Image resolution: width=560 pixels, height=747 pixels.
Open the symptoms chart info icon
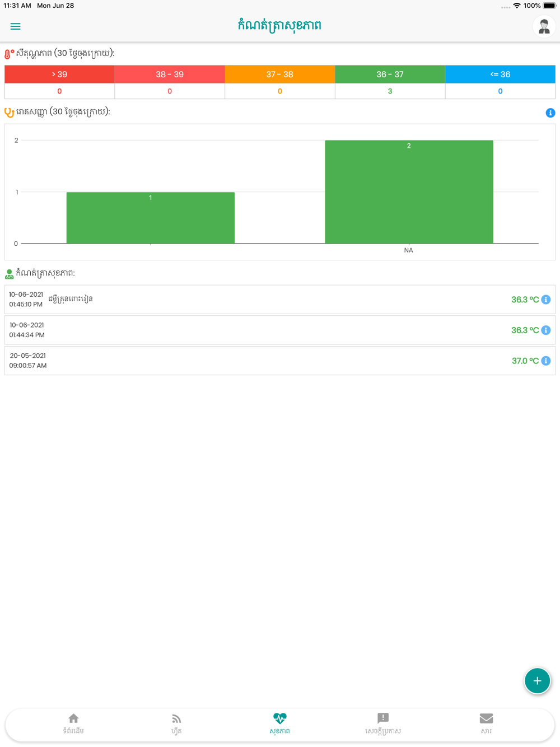(550, 113)
